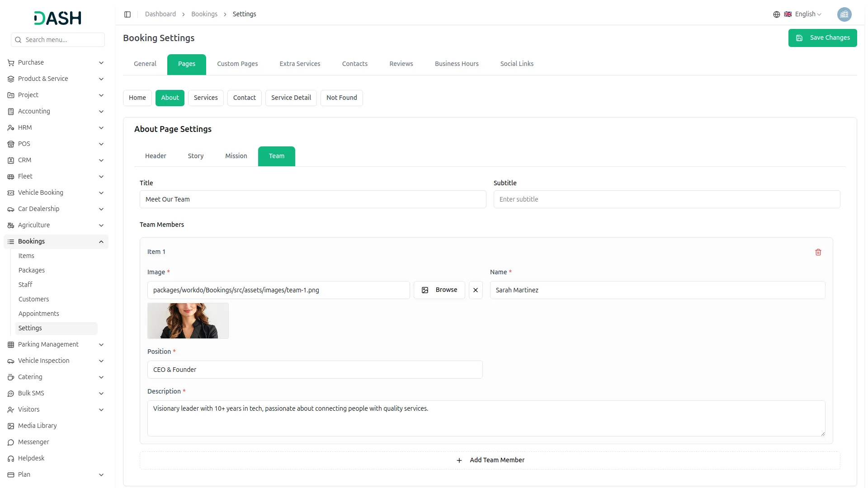Open the Mission sub-tab

(236, 156)
